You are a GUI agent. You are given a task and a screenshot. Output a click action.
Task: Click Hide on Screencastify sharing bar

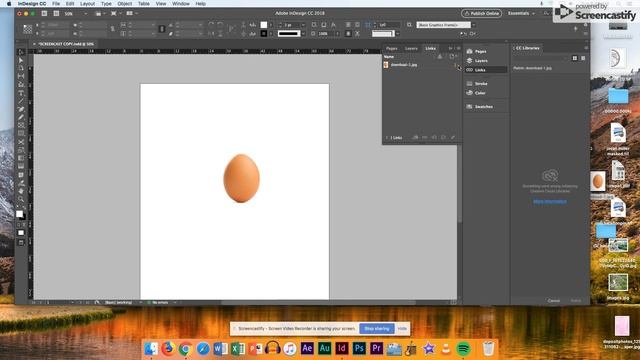(402, 329)
